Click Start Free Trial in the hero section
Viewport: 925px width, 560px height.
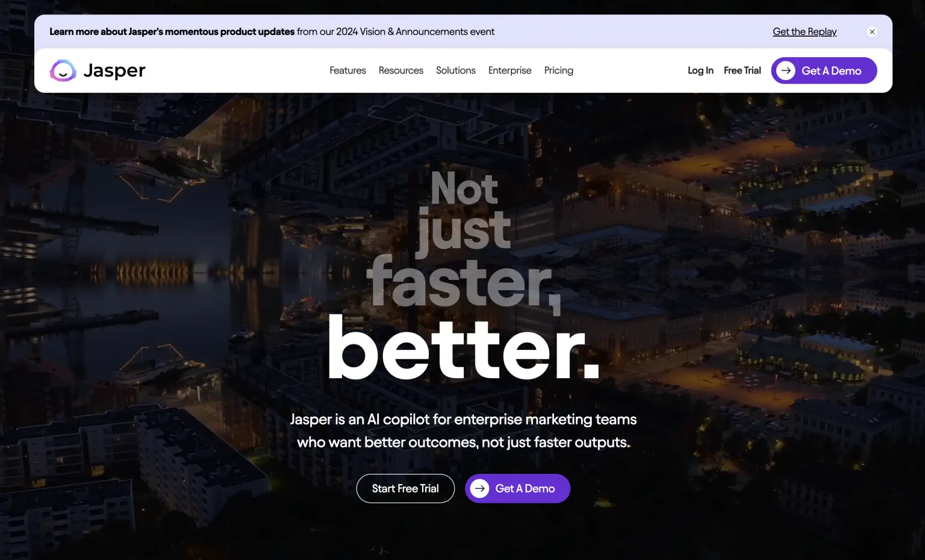pos(405,488)
